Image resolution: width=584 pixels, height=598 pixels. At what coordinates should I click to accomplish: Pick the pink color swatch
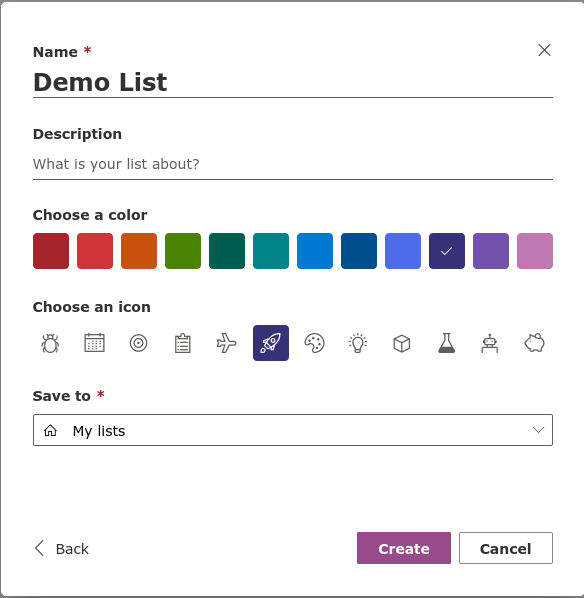(535, 251)
